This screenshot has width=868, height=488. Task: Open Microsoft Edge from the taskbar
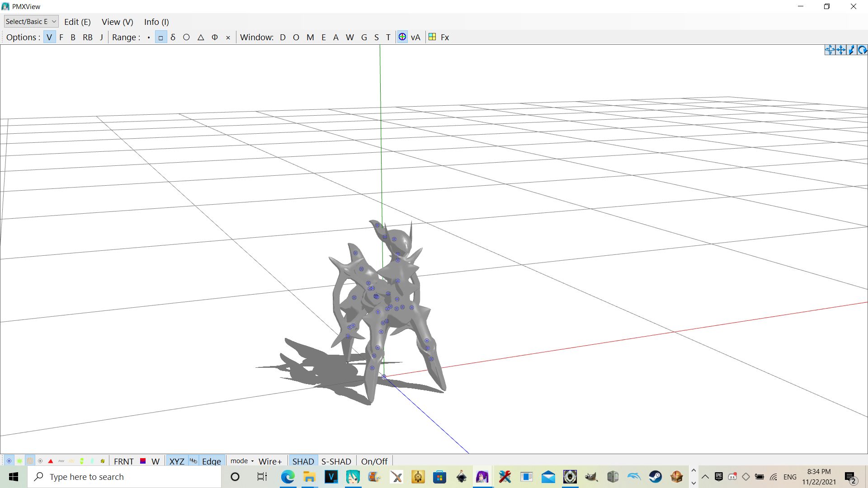(x=288, y=477)
